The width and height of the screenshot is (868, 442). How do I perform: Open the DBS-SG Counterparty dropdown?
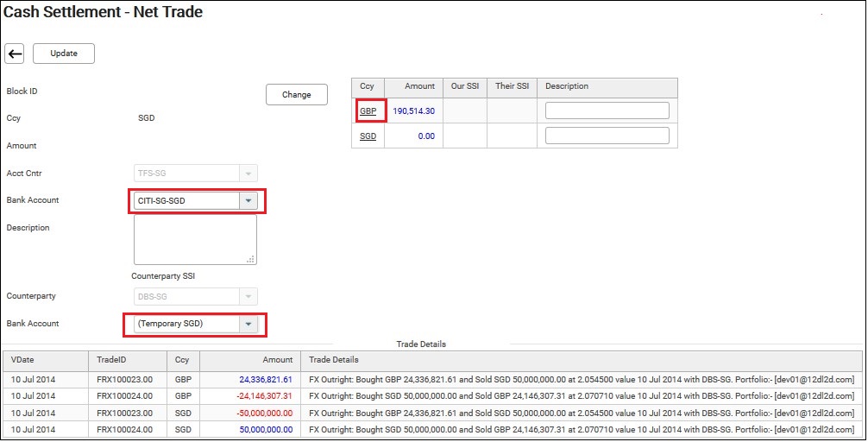coord(248,297)
